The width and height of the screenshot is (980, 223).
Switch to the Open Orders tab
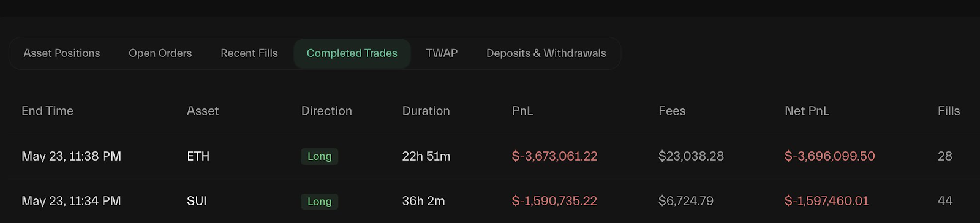(160, 53)
